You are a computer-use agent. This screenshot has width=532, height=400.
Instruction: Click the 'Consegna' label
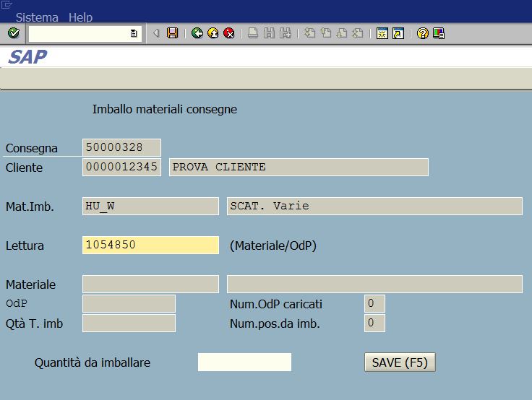(32, 148)
